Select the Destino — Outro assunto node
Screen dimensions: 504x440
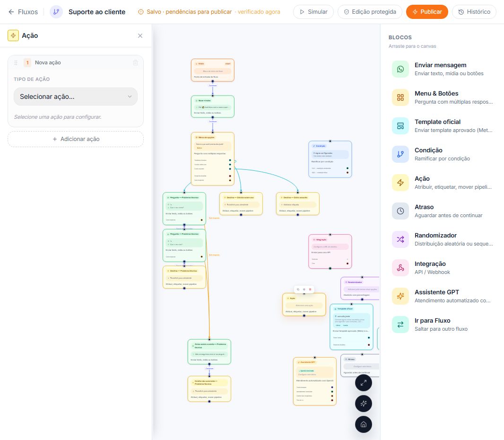point(298,203)
